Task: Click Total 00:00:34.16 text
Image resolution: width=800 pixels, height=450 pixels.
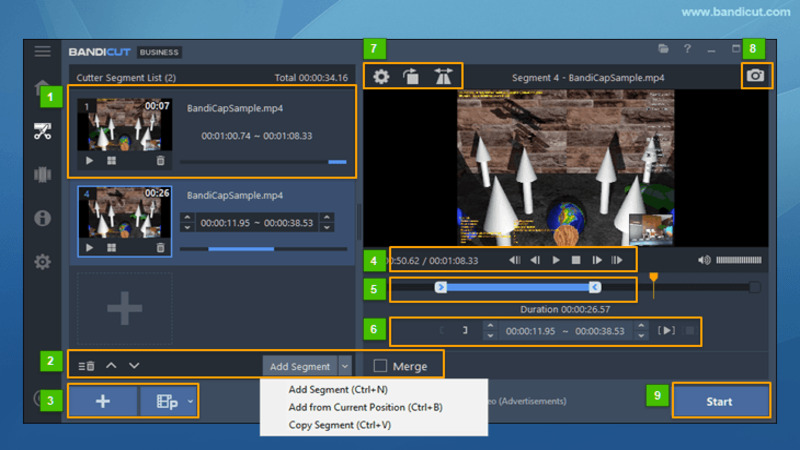Action: tap(311, 78)
